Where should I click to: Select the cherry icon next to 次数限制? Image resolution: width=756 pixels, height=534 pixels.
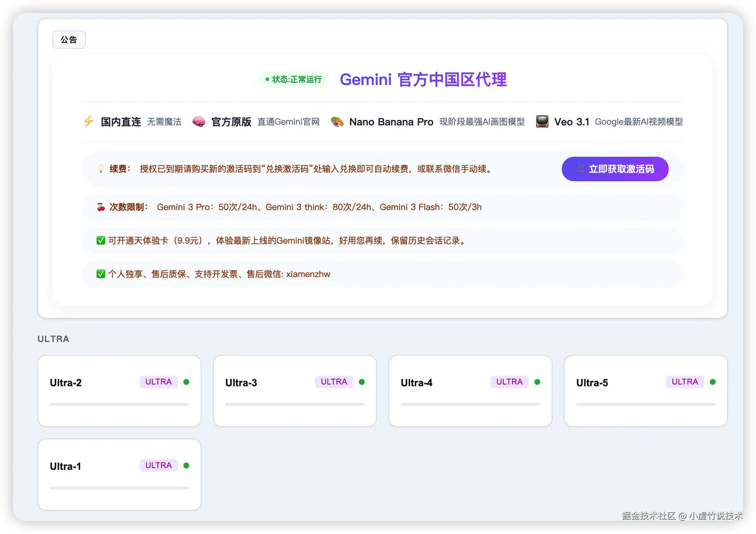(x=101, y=207)
